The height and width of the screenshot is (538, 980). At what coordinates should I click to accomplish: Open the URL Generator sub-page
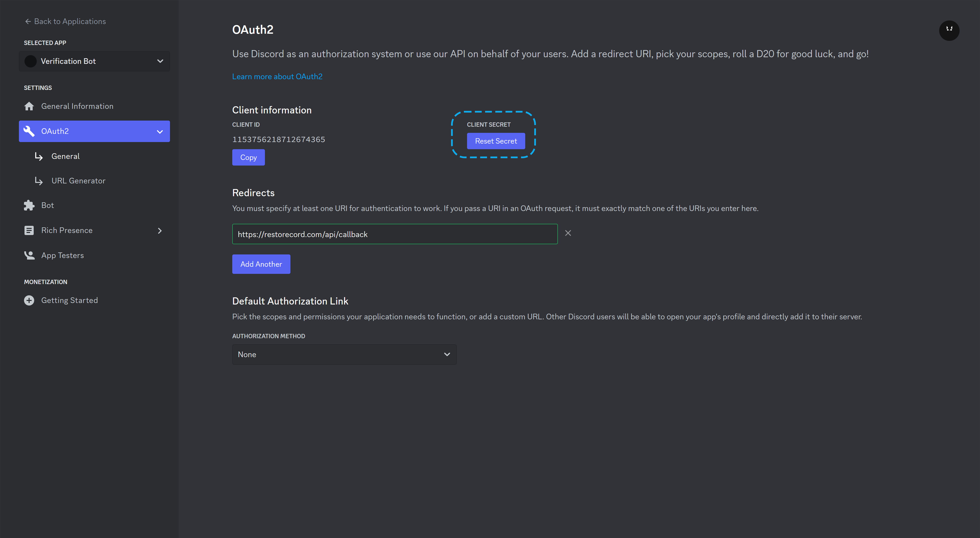coord(78,181)
